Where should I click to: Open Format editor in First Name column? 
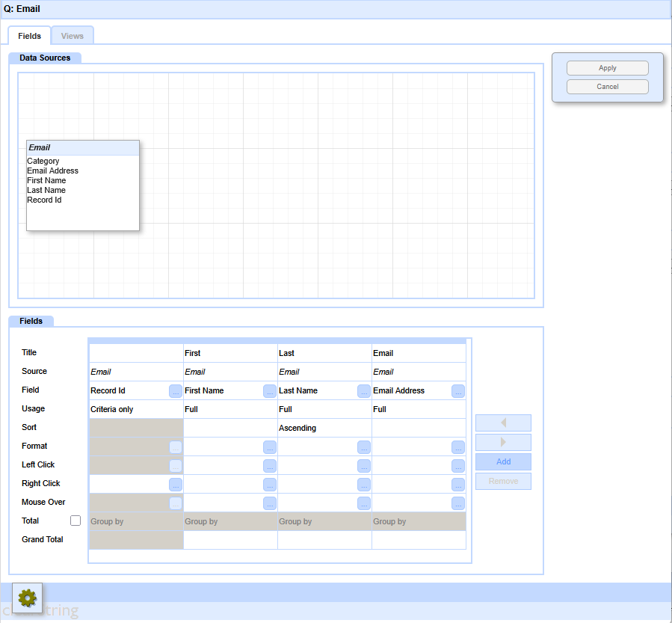tap(270, 447)
